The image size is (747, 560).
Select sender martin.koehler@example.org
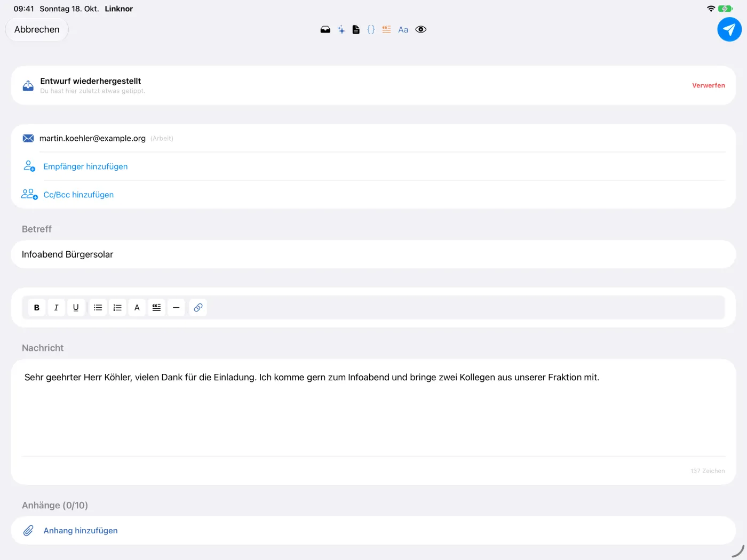(92, 138)
